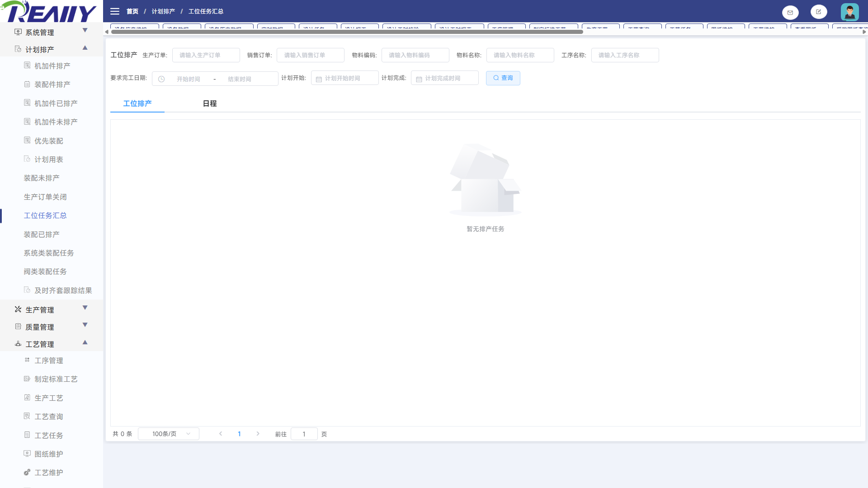Click the 工艺查询 menu icon
The image size is (868, 488).
[27, 416]
